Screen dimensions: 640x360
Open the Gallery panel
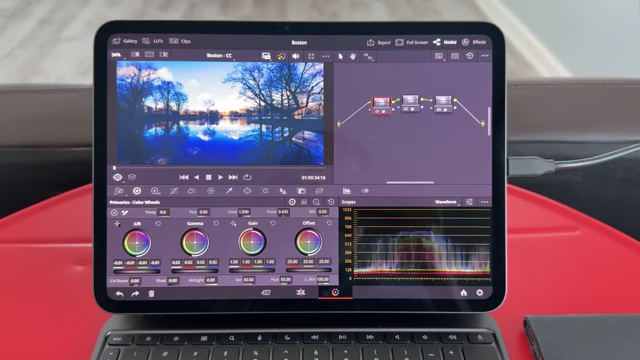[x=125, y=41]
